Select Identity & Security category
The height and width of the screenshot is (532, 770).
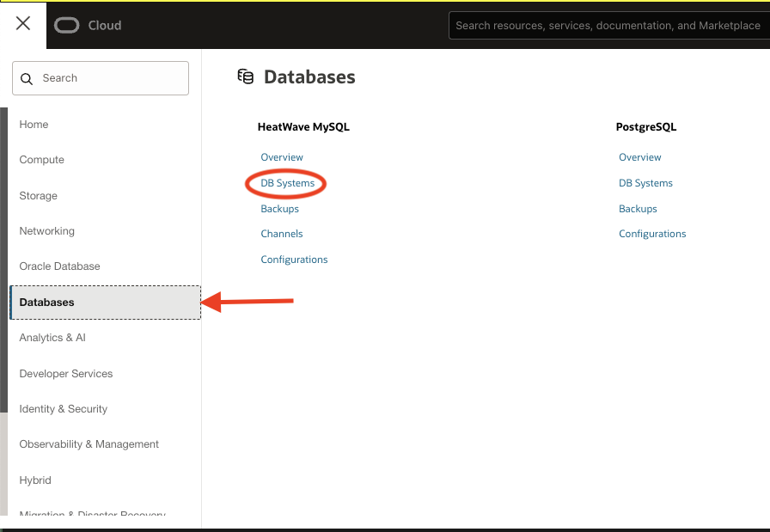(x=64, y=409)
